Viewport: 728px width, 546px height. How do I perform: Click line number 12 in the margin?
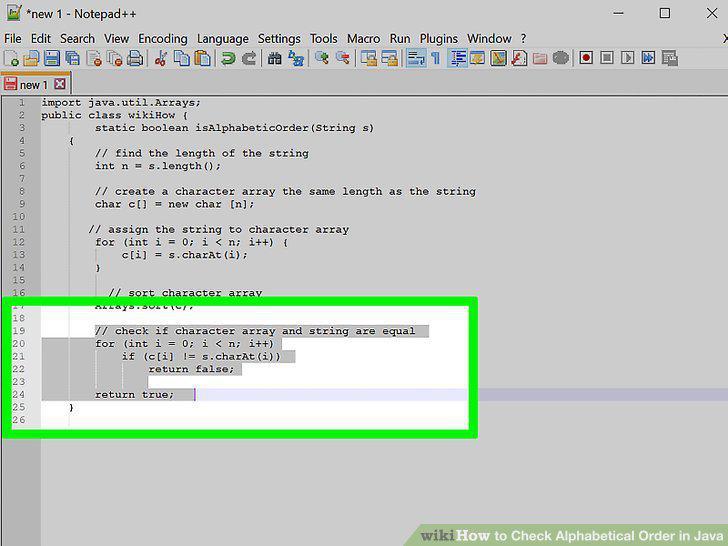click(x=19, y=242)
